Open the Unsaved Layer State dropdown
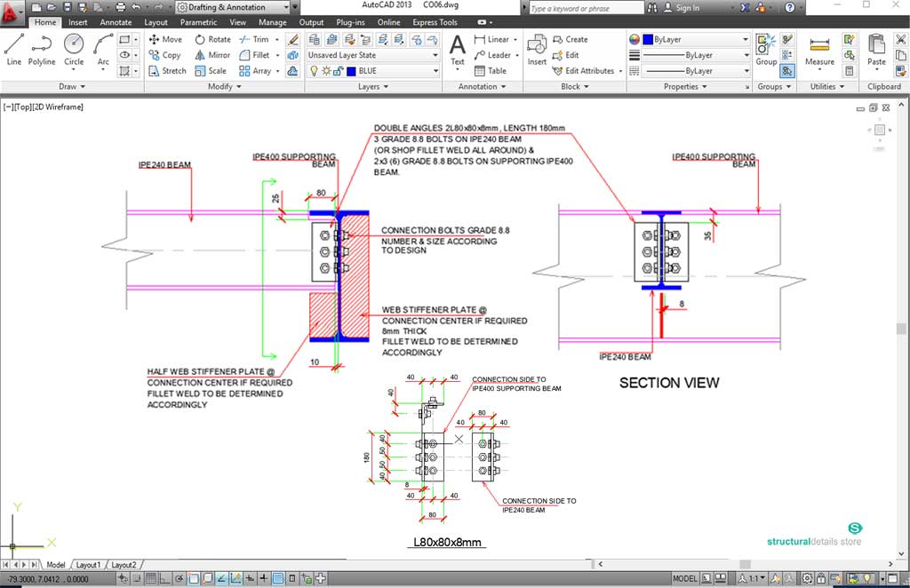910x588 pixels. point(372,55)
